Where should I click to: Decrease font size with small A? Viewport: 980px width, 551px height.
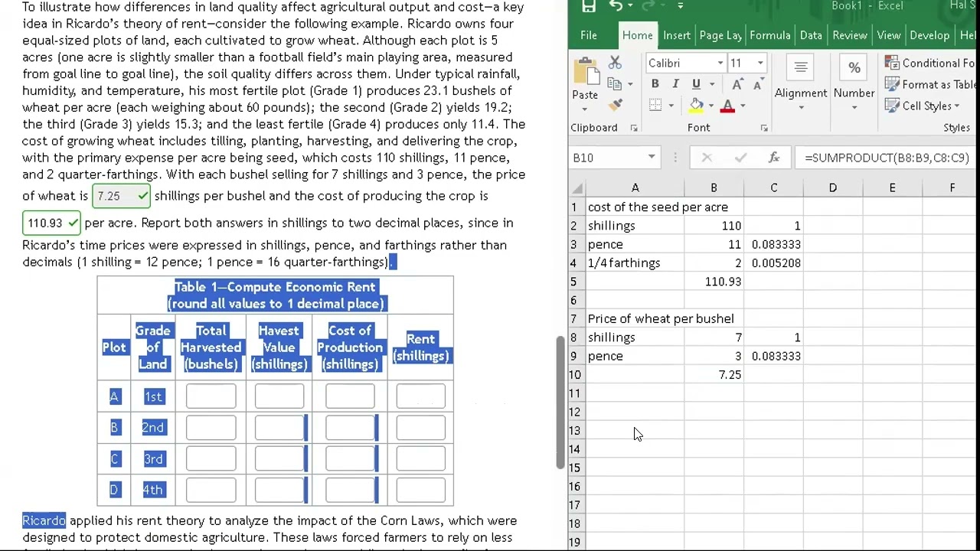pos(758,84)
